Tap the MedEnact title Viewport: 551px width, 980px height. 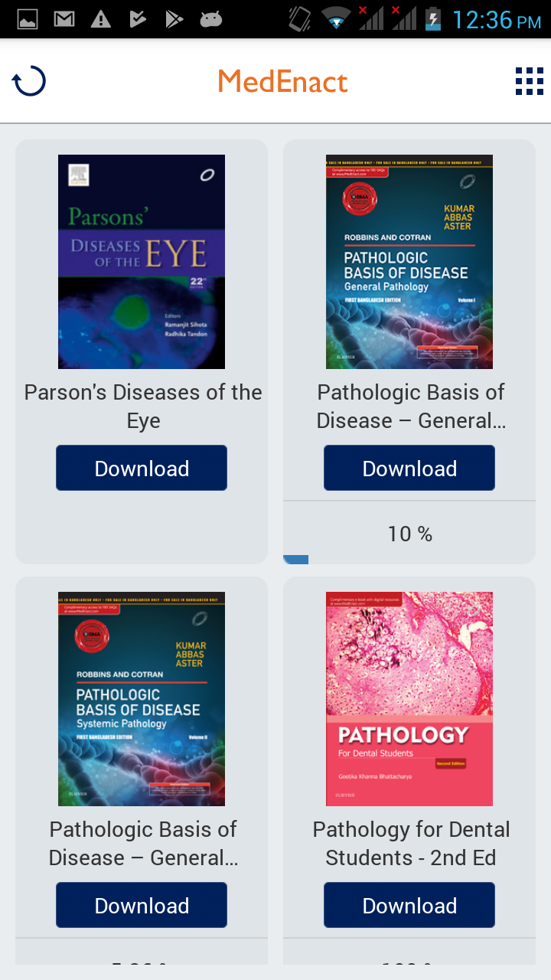pos(282,81)
